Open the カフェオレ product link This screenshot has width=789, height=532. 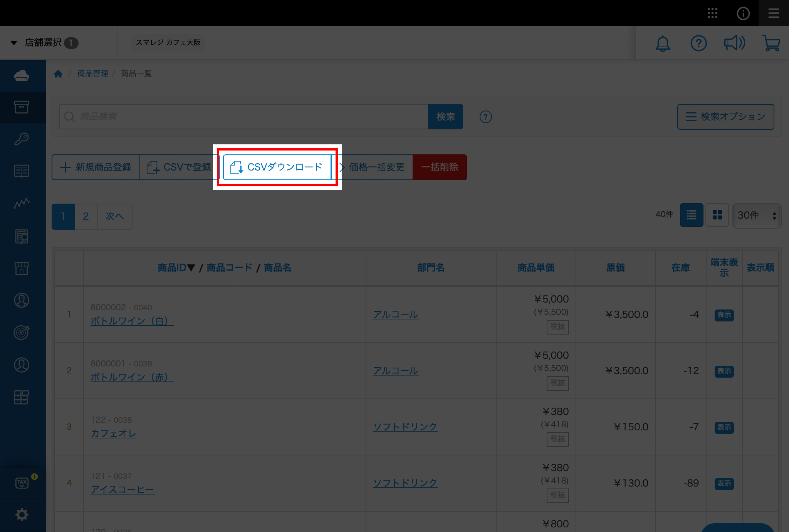pyautogui.click(x=113, y=433)
